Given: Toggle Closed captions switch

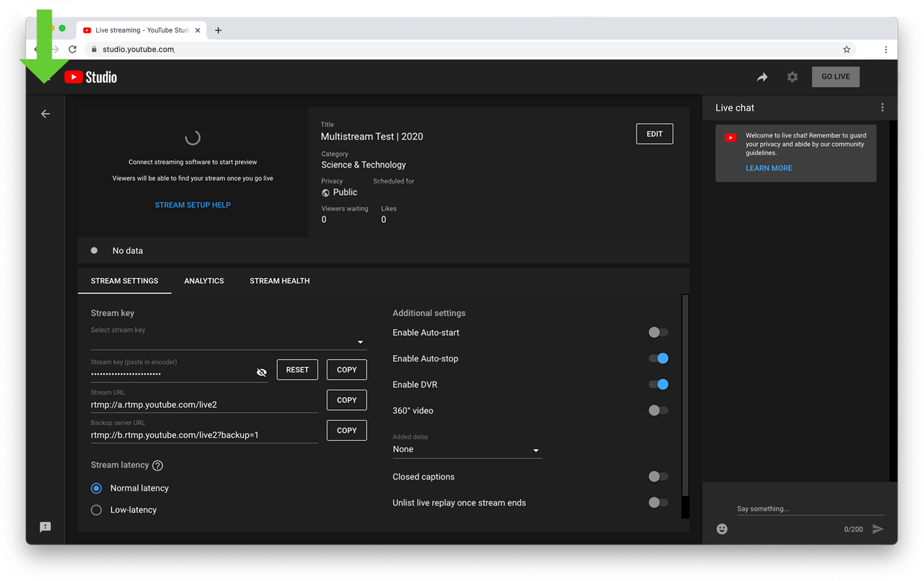Looking at the screenshot, I should pyautogui.click(x=658, y=477).
